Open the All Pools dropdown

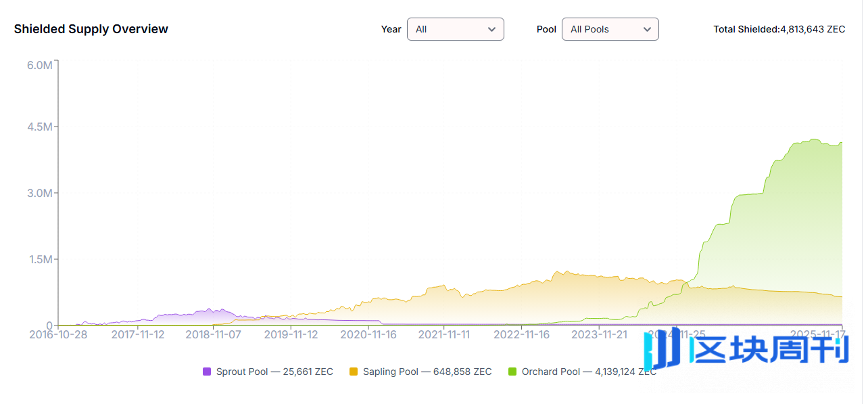tap(609, 29)
